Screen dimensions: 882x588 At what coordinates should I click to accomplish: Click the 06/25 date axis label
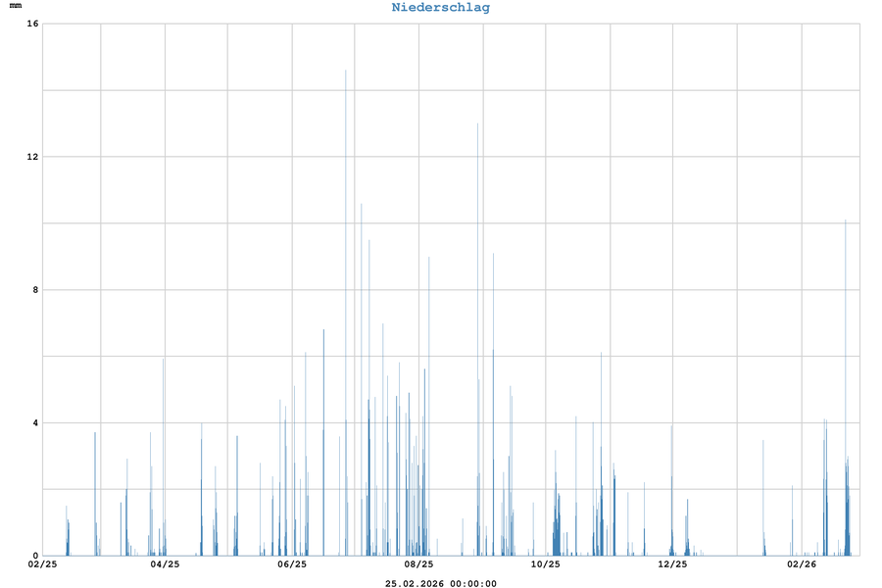tap(292, 564)
